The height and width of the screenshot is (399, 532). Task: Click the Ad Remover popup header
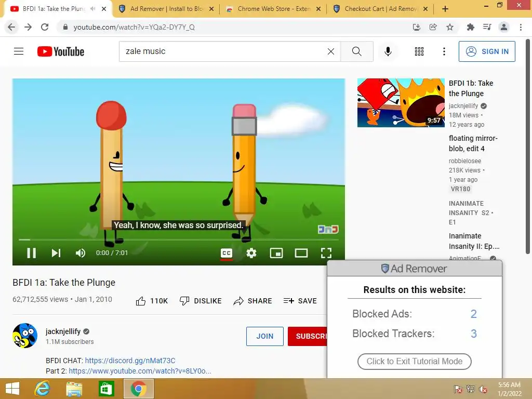coord(414,269)
